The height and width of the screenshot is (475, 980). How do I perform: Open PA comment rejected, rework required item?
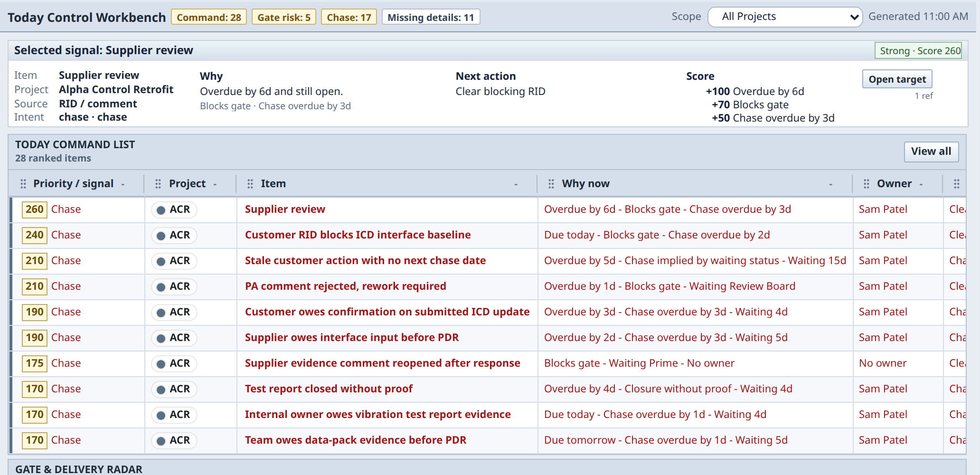(345, 286)
